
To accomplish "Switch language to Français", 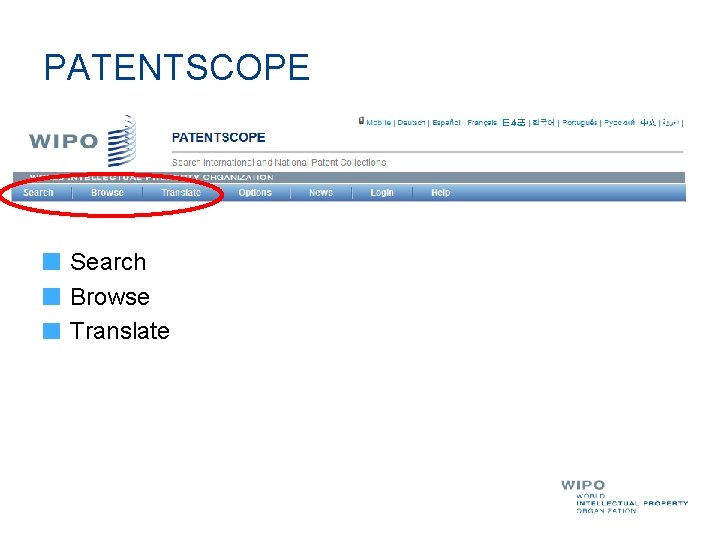I will pyautogui.click(x=482, y=123).
